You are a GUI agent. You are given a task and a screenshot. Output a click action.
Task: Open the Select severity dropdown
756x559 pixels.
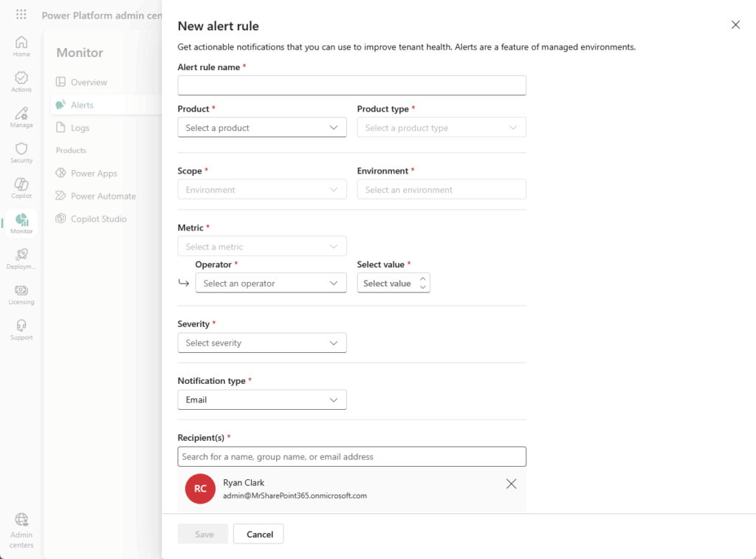(x=262, y=343)
